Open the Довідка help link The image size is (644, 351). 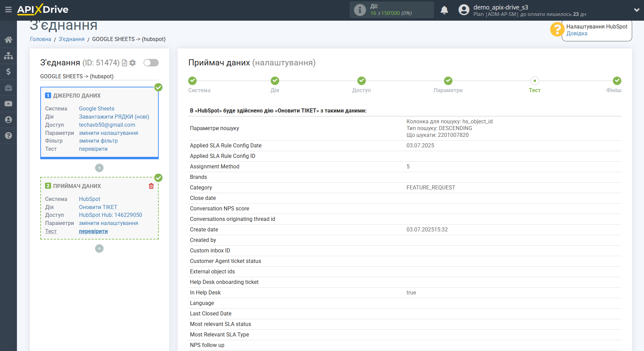(577, 33)
